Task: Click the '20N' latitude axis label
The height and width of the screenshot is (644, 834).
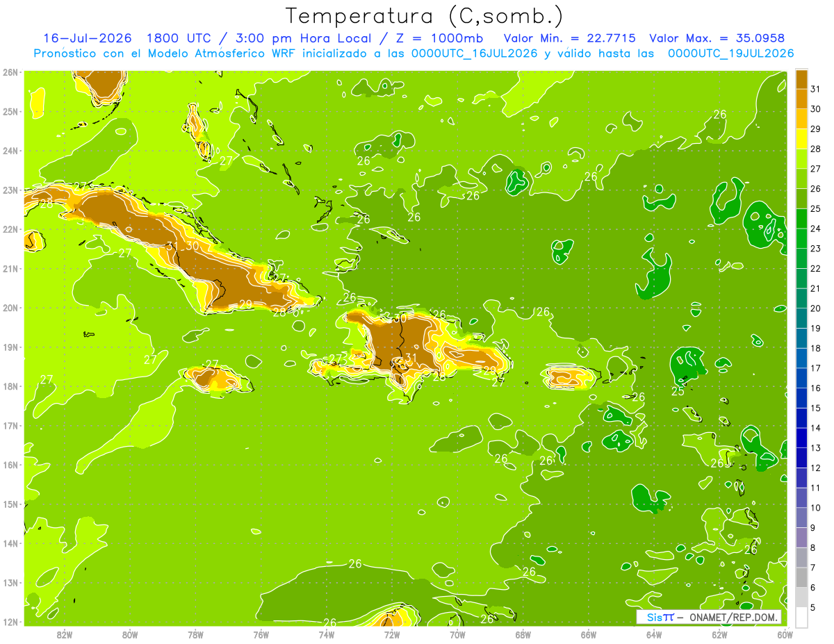Action: 10,308
